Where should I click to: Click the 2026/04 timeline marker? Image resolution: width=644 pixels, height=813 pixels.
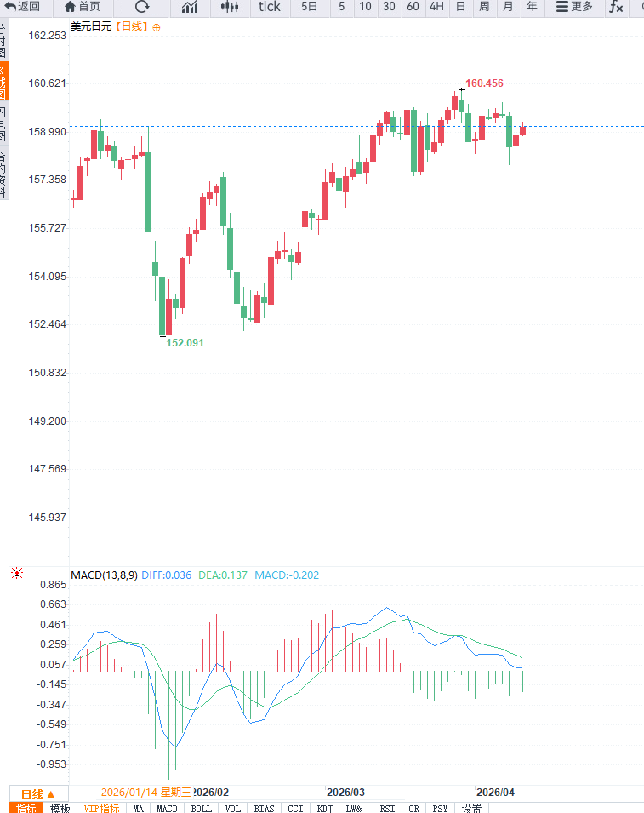495,793
